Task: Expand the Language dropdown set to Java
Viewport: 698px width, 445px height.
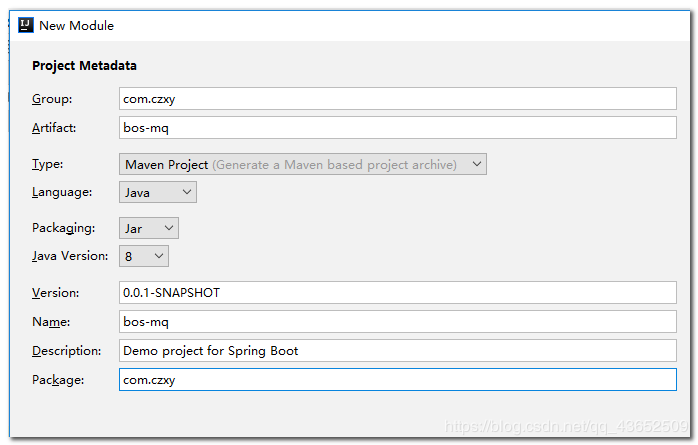Action: [x=158, y=192]
